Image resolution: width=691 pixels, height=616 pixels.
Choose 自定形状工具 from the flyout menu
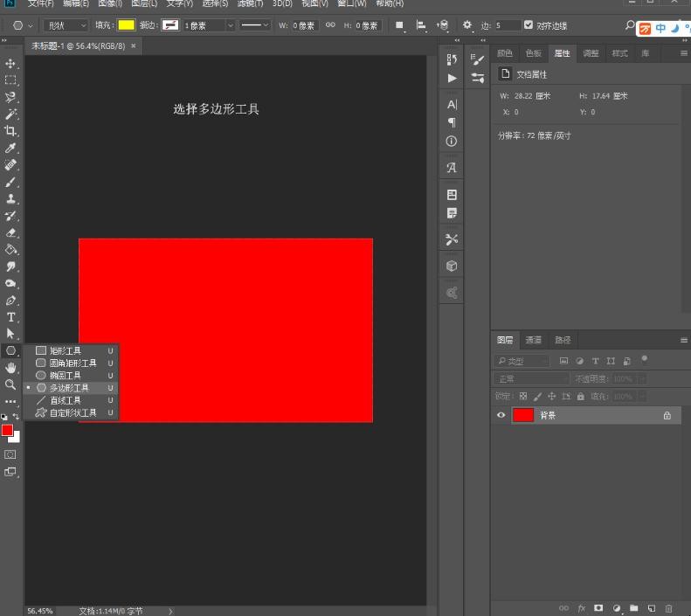73,412
